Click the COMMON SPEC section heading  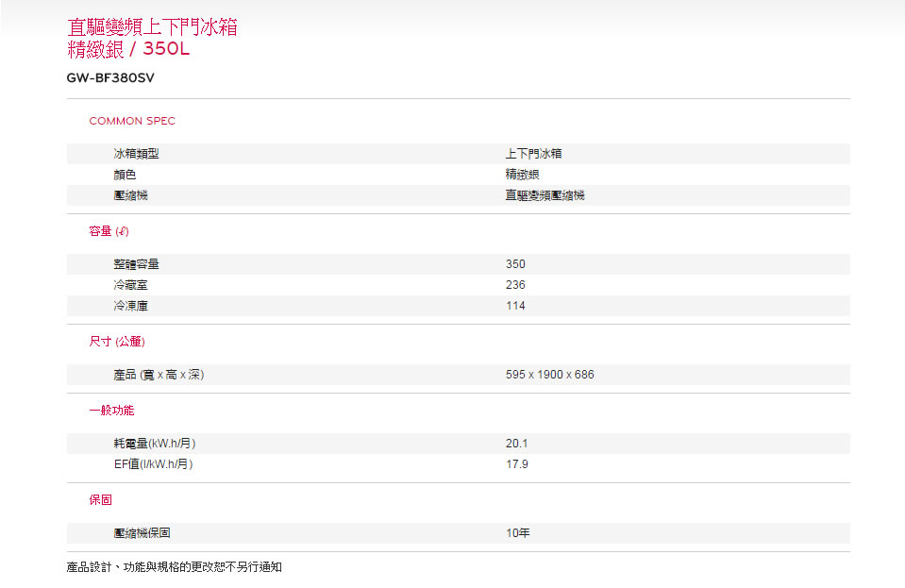tap(132, 121)
